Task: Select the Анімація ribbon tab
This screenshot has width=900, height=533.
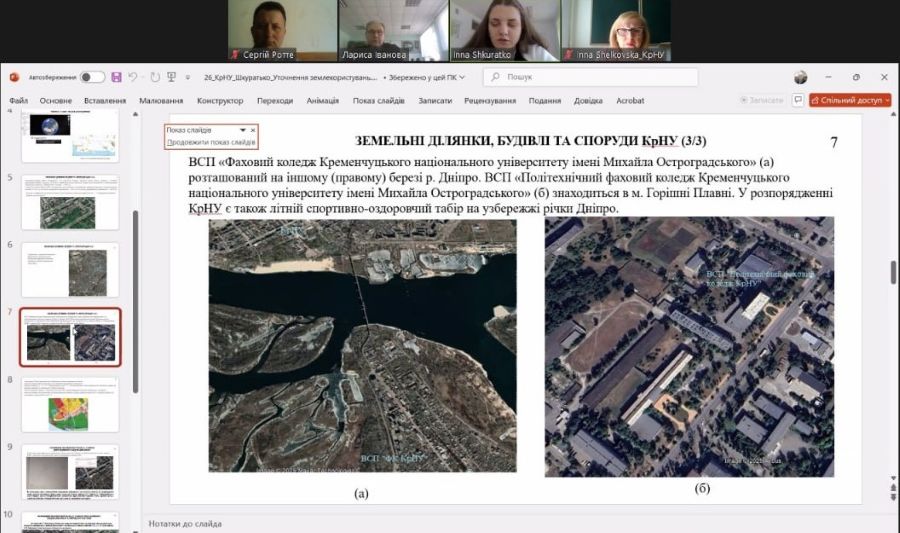Action: coord(323,100)
